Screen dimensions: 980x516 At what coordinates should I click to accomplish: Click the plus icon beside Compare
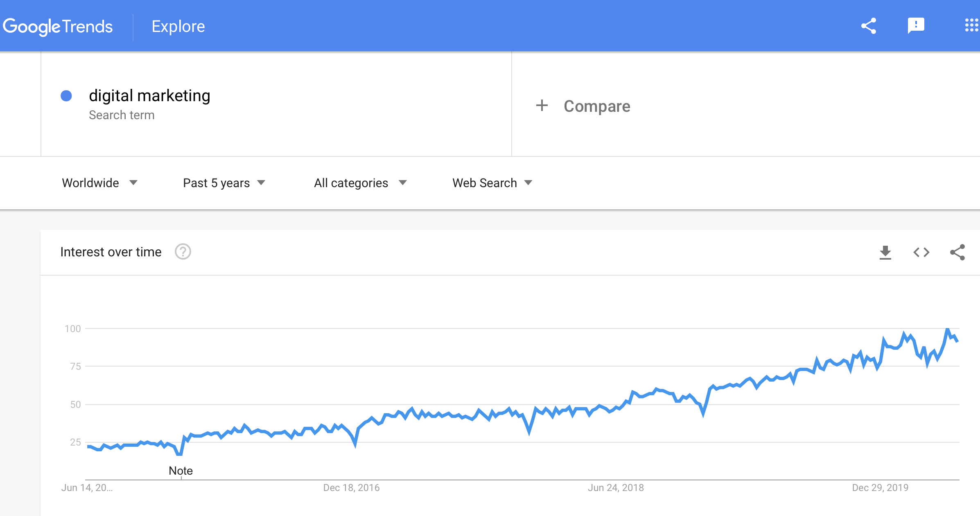[x=542, y=106]
